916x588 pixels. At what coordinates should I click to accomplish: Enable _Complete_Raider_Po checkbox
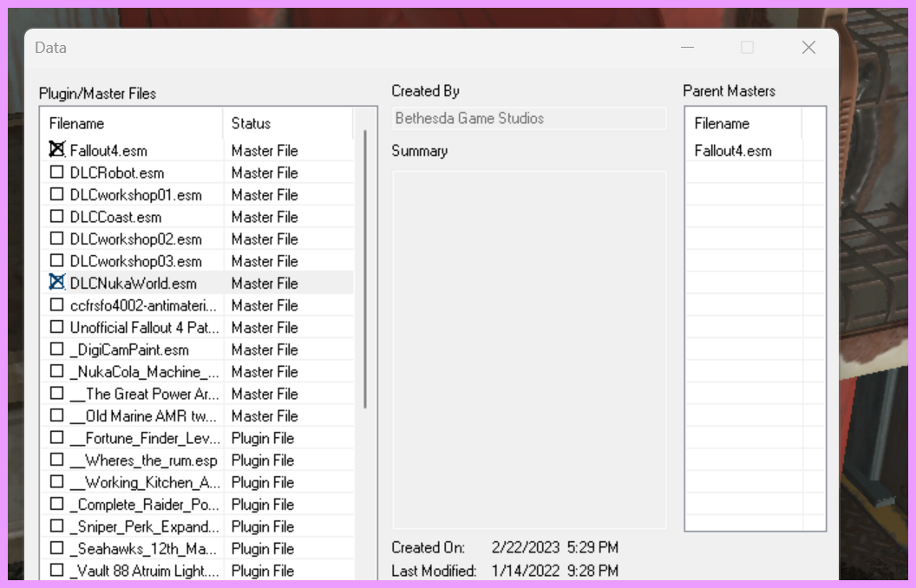click(56, 504)
